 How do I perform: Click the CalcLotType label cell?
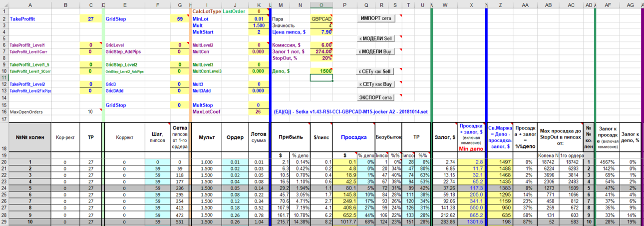[x=206, y=11]
